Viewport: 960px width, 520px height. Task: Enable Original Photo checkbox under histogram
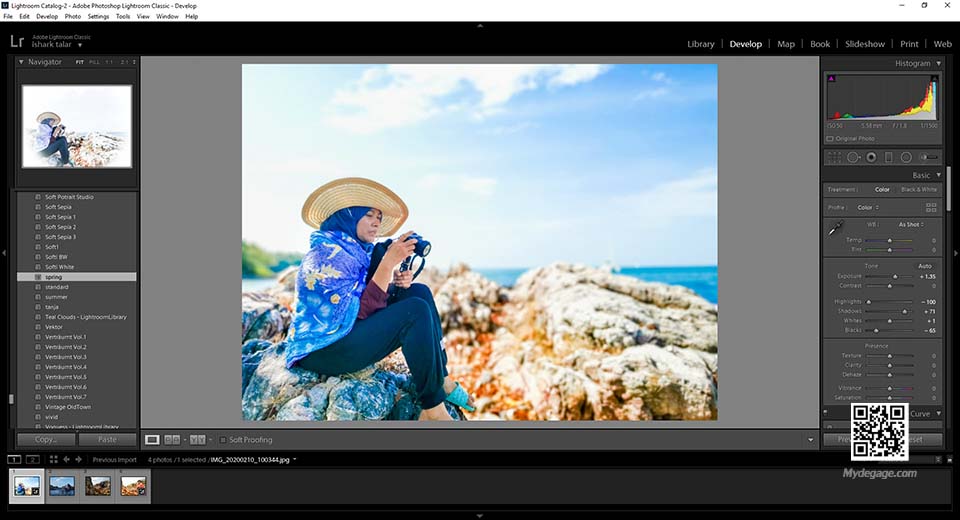coord(830,138)
